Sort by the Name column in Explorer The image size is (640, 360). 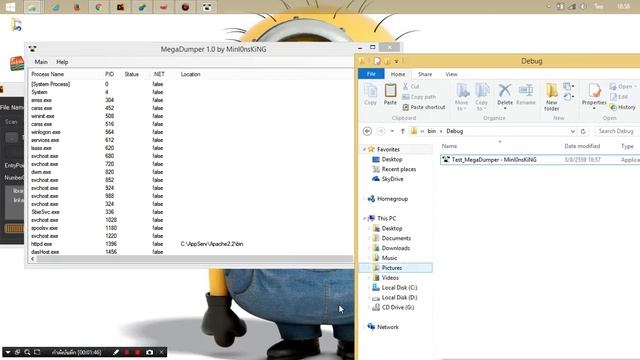pyautogui.click(x=449, y=146)
